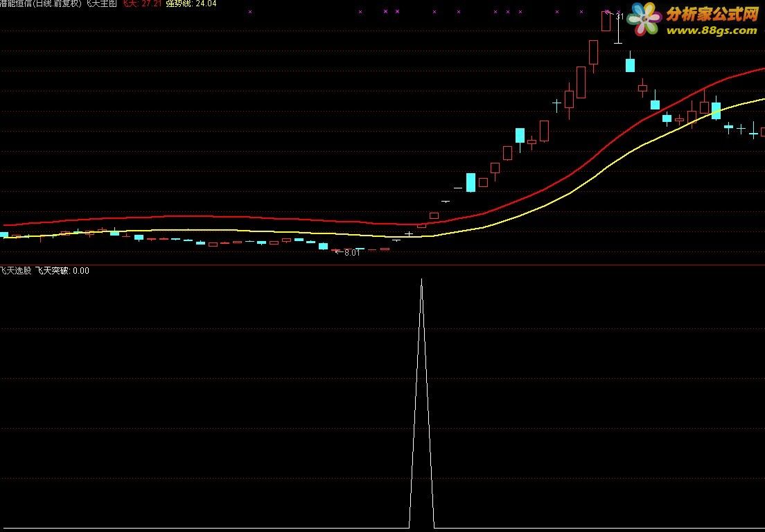Select the 飞天选股 sub-indicator name
The image size is (765, 532).
click(x=16, y=271)
